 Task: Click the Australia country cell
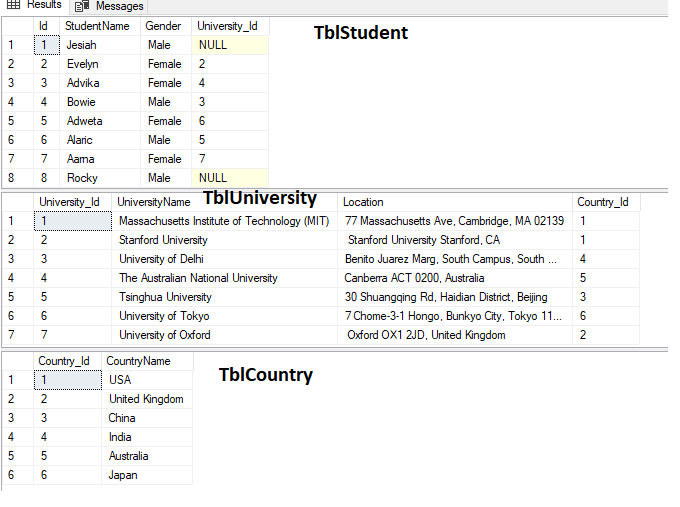pos(147,456)
